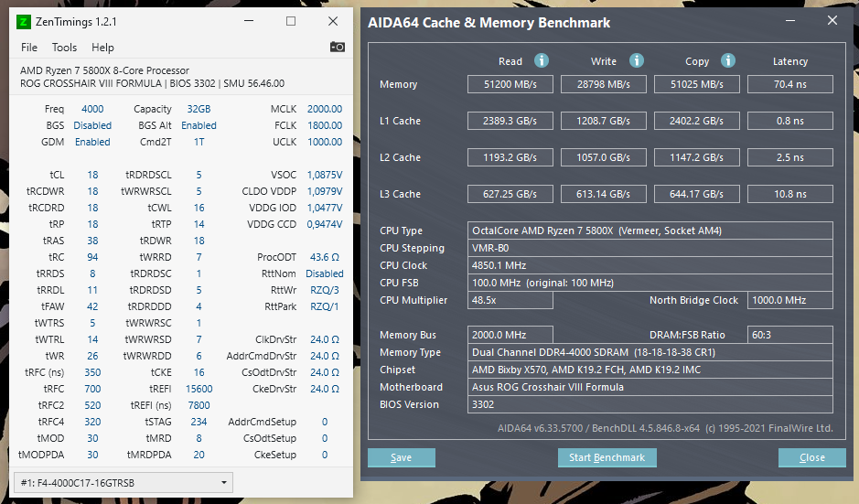Open the Help menu in ZenTimings
The image size is (859, 504).
tap(102, 48)
